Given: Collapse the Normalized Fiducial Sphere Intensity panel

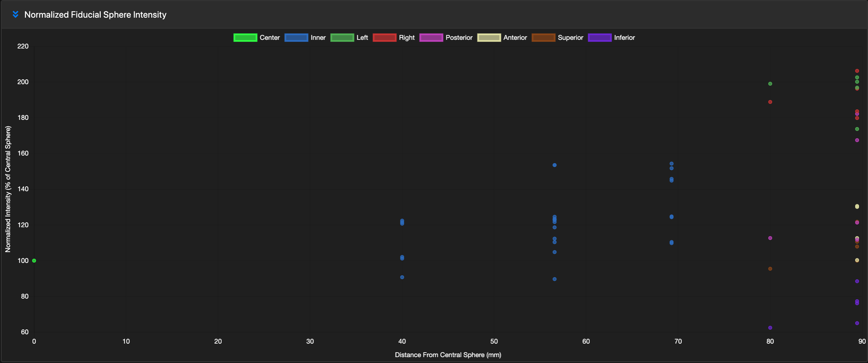Looking at the screenshot, I should 15,15.
